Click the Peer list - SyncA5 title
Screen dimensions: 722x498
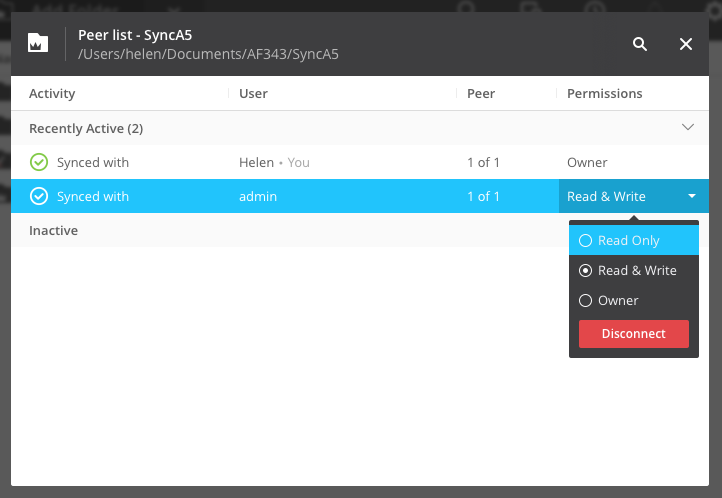point(135,35)
